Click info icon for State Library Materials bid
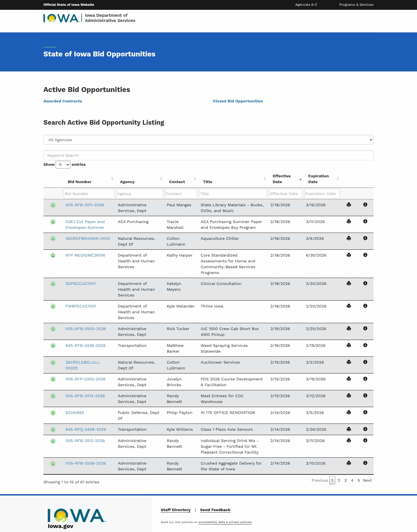The image size is (417, 532). pos(365,205)
